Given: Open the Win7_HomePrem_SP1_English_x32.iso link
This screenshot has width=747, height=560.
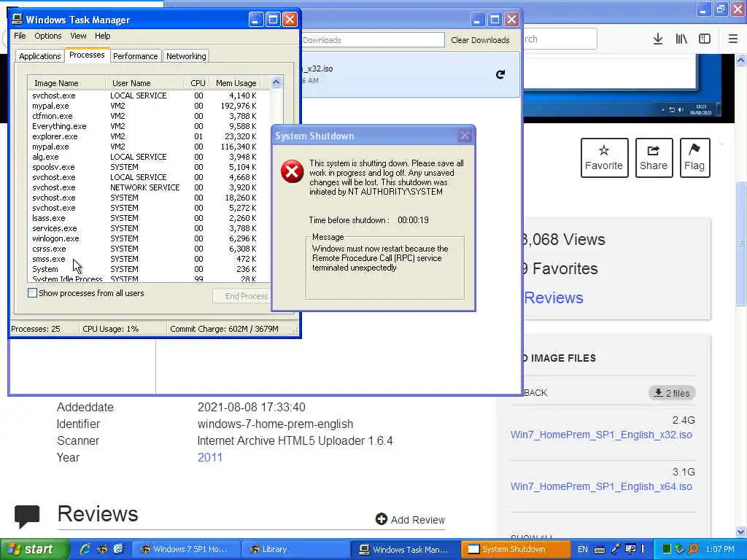Looking at the screenshot, I should pyautogui.click(x=601, y=435).
